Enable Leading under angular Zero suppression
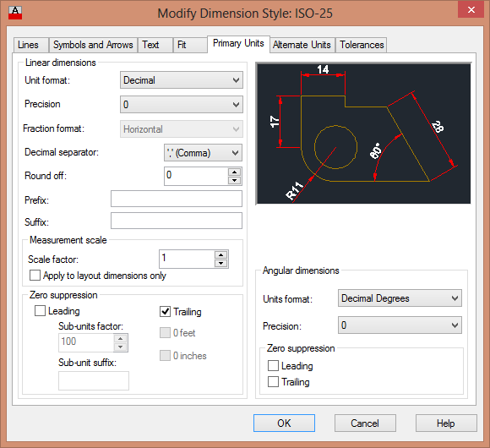 [x=273, y=365]
